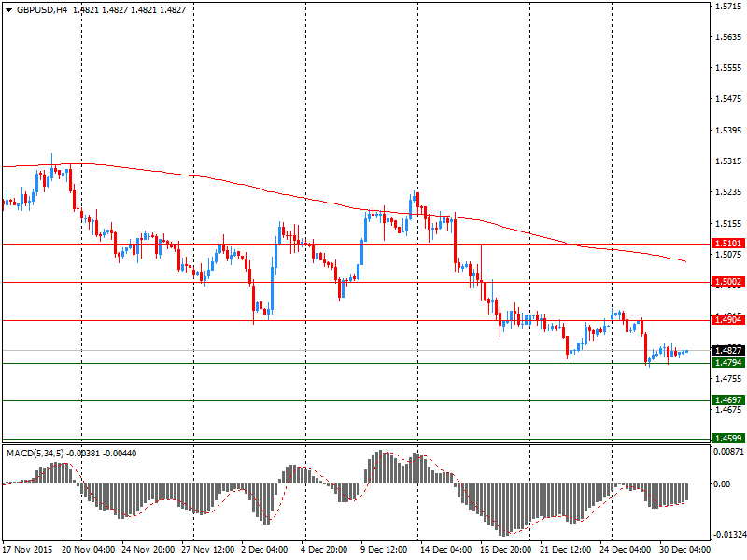Screen dimensions: 747x560
Task: Click the MACD values -0.00381 -0.00440 readout
Action: [102, 454]
